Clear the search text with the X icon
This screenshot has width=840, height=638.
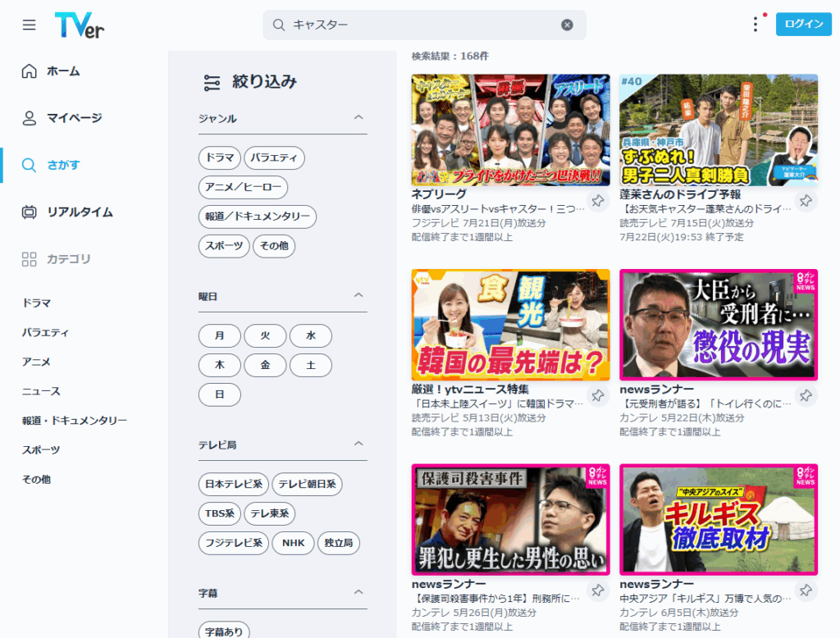point(567,25)
